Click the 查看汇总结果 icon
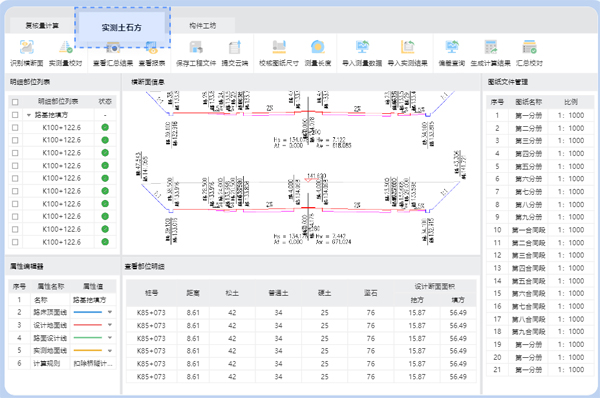Image resolution: width=600 pixels, height=398 pixels. click(113, 48)
